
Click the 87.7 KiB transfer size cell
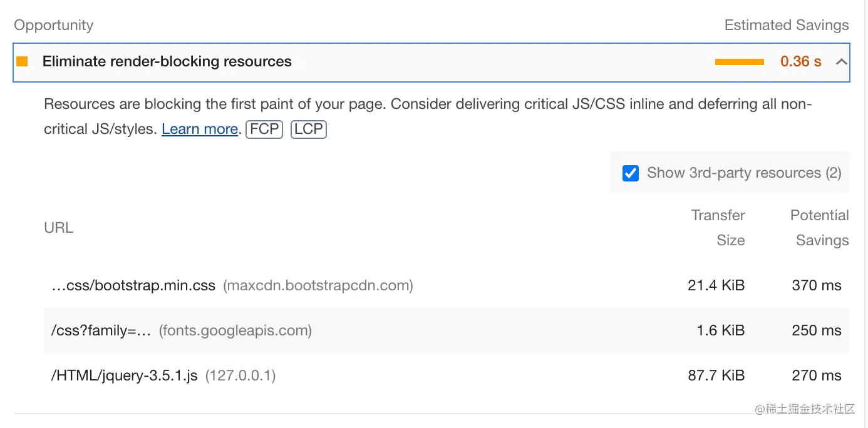716,376
